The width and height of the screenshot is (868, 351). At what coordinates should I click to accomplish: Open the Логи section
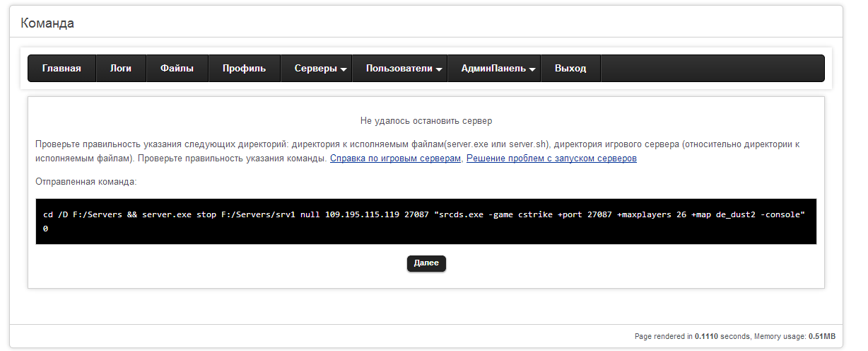[x=121, y=69]
